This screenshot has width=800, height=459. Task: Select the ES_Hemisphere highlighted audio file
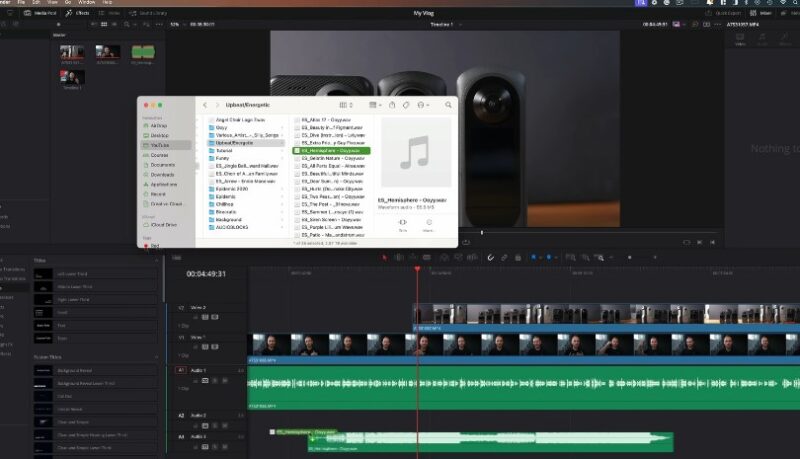click(331, 151)
